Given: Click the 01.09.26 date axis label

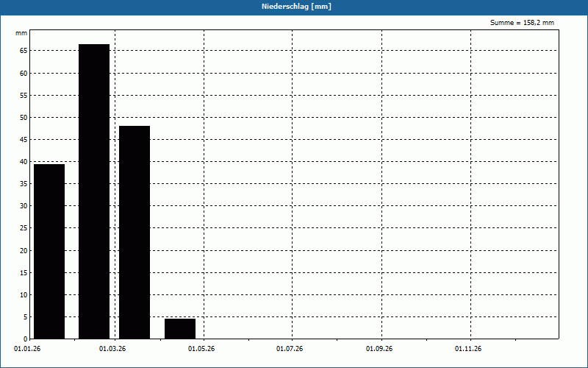Looking at the screenshot, I should coord(379,349).
